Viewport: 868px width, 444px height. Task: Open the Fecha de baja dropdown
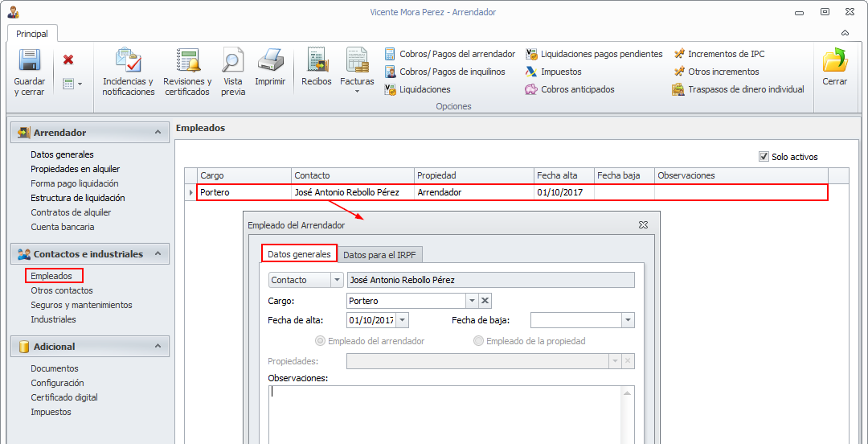628,320
